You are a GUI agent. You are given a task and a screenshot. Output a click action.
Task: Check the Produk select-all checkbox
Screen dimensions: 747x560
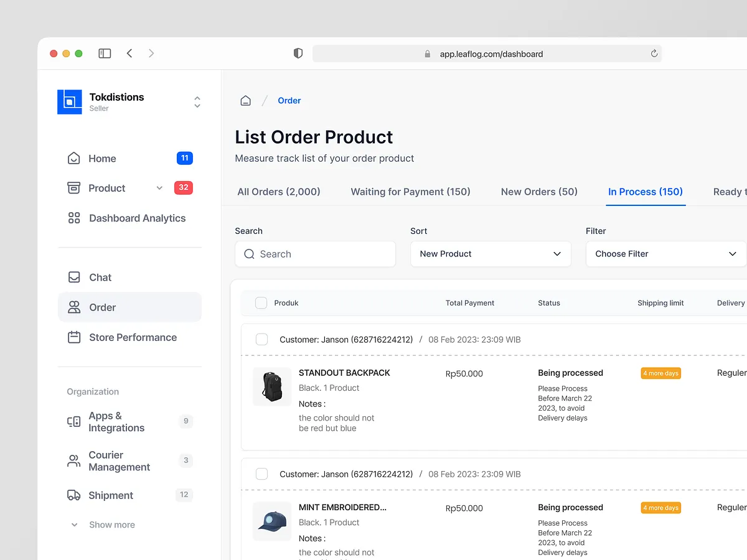[x=261, y=303]
